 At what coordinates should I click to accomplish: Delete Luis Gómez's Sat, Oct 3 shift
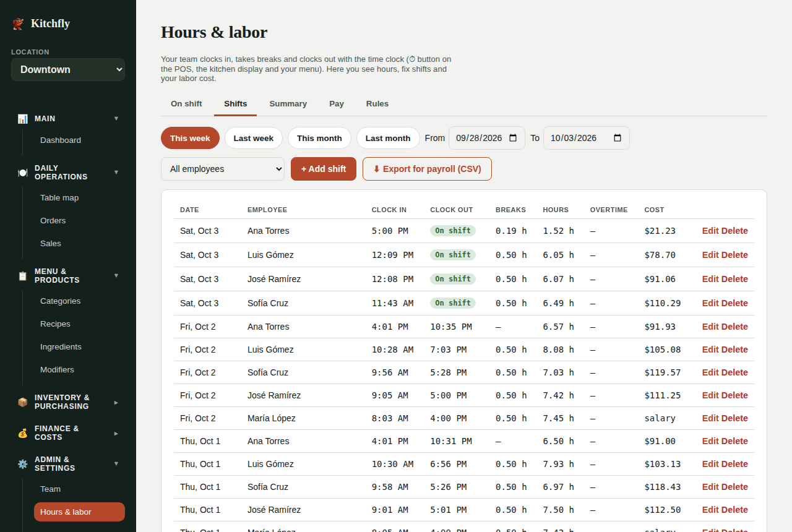734,255
